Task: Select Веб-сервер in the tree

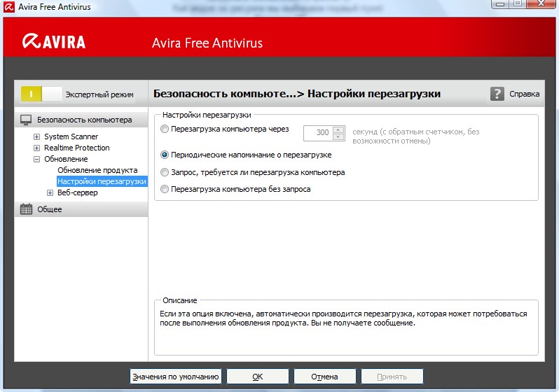Action: pos(77,192)
